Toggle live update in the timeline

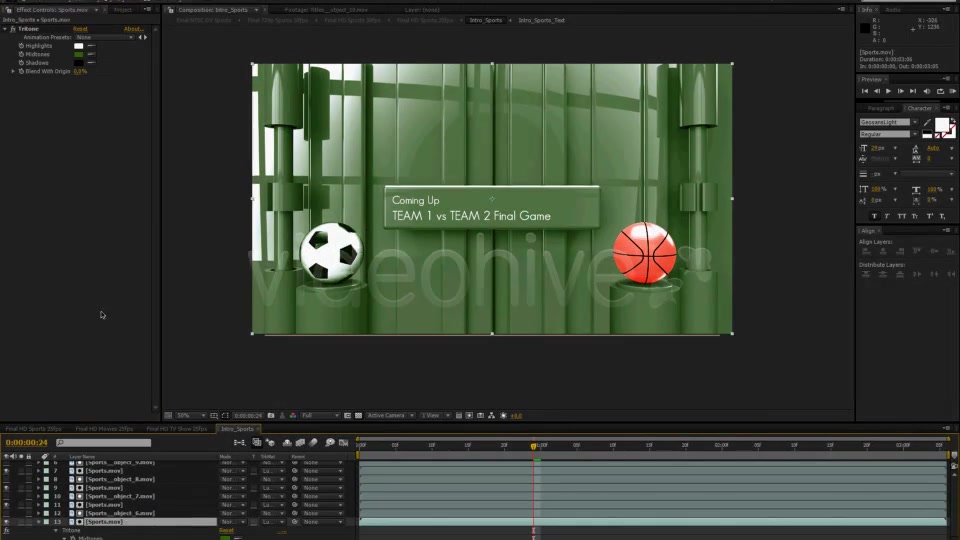(x=257, y=443)
